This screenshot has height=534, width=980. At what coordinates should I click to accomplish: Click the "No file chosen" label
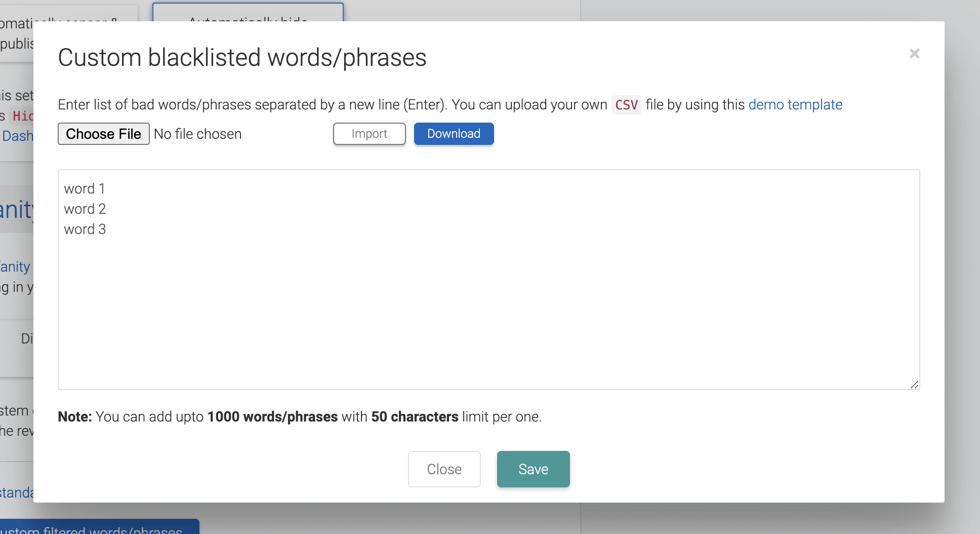197,134
